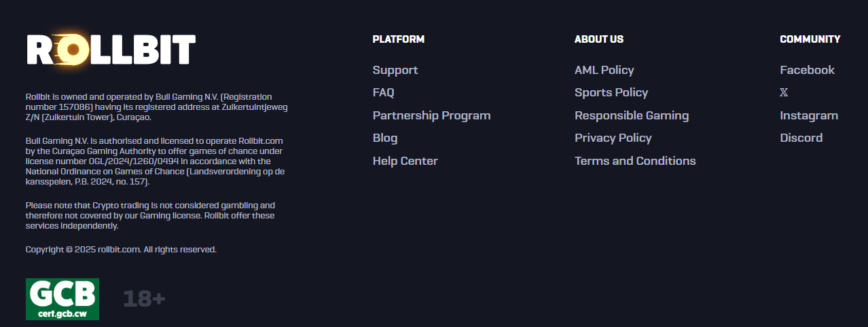Click the Platform section heading
This screenshot has height=327, width=868.
[x=398, y=39]
